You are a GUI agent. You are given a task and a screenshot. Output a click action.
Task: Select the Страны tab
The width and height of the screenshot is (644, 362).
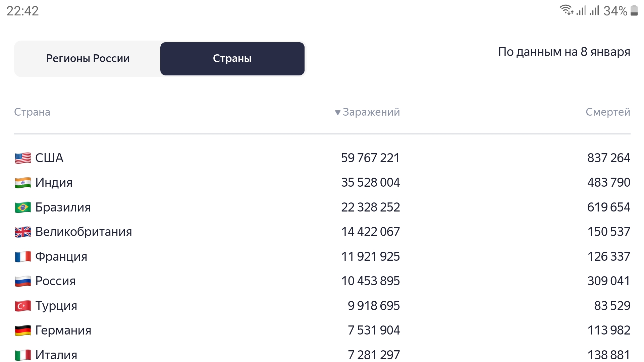[x=232, y=59]
